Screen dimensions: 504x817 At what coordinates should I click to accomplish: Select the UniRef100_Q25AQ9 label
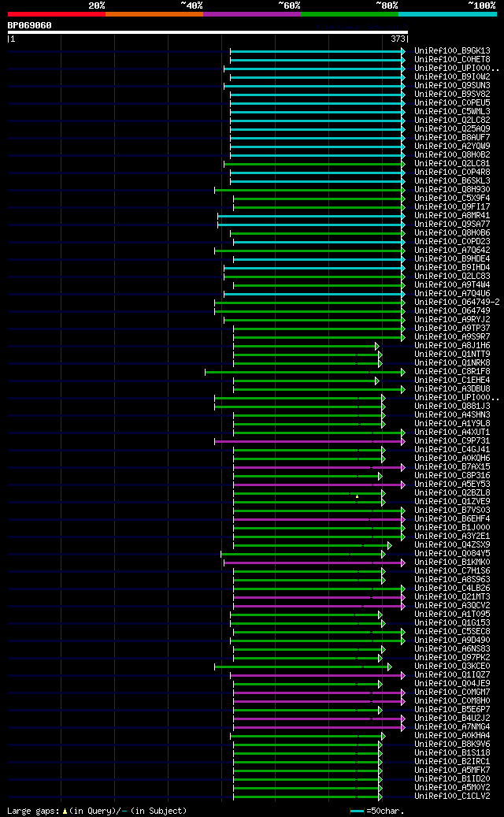click(453, 128)
